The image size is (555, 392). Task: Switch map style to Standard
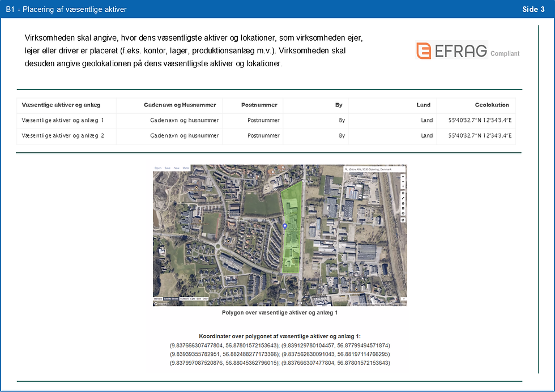[158, 299]
